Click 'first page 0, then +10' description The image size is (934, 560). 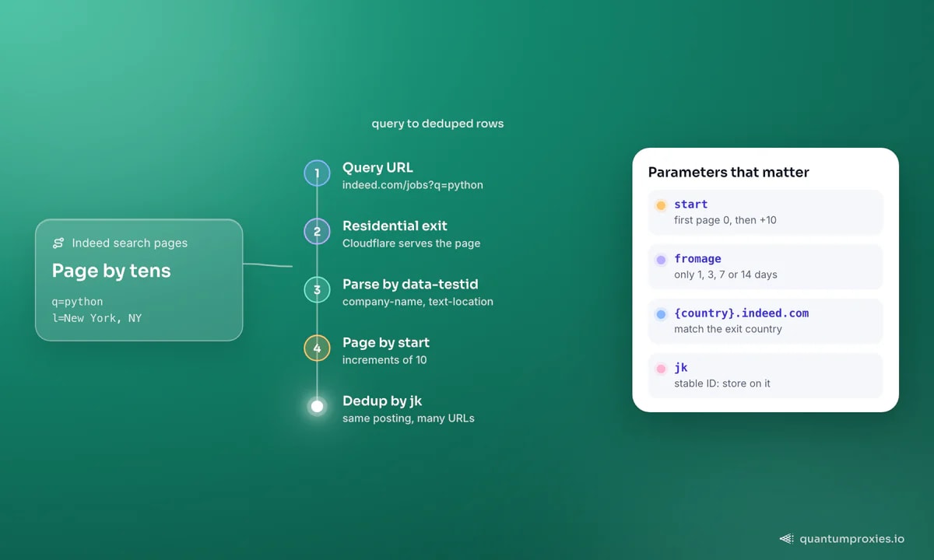725,220
